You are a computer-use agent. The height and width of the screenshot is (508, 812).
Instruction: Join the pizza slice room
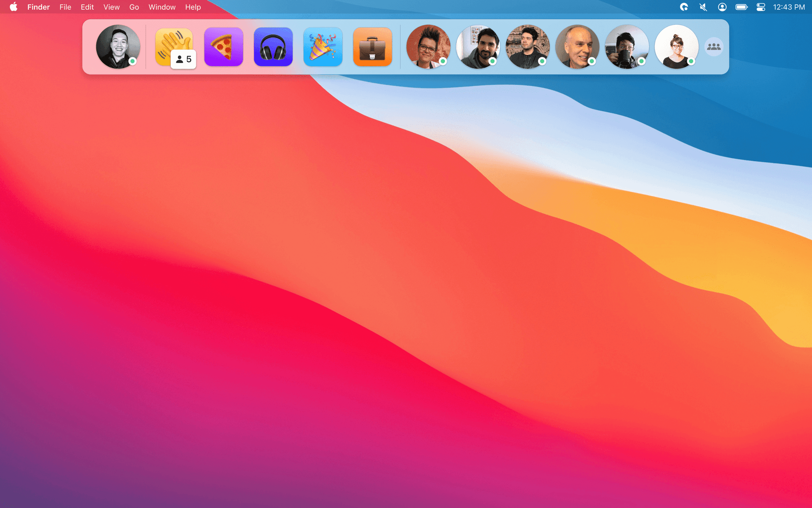224,47
